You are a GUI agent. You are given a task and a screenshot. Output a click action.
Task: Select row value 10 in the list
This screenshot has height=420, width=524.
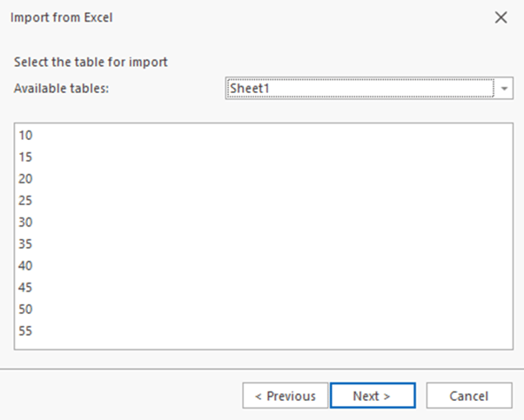coord(25,136)
